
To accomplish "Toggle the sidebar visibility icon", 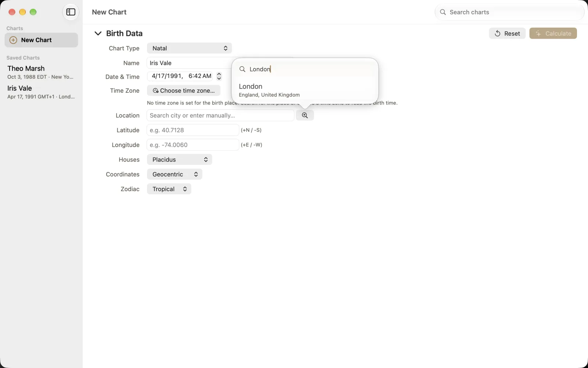I will point(71,12).
